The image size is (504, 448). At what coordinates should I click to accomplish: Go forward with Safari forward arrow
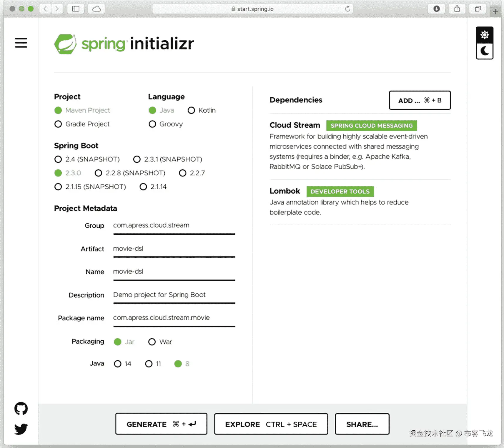click(57, 9)
